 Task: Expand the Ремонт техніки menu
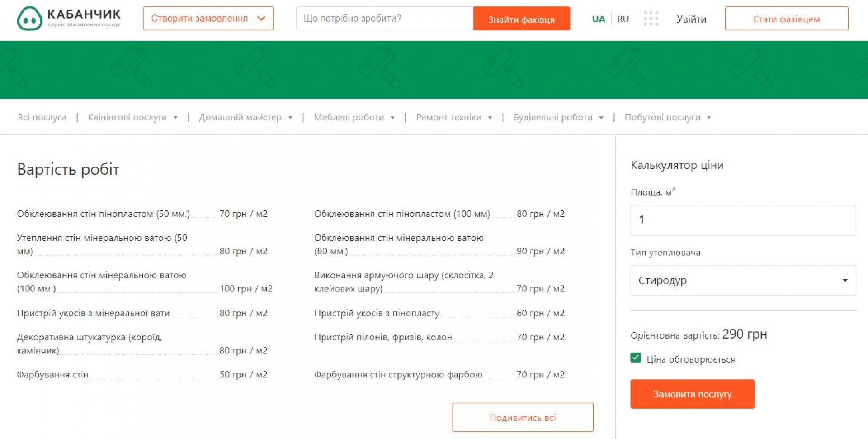(x=453, y=118)
